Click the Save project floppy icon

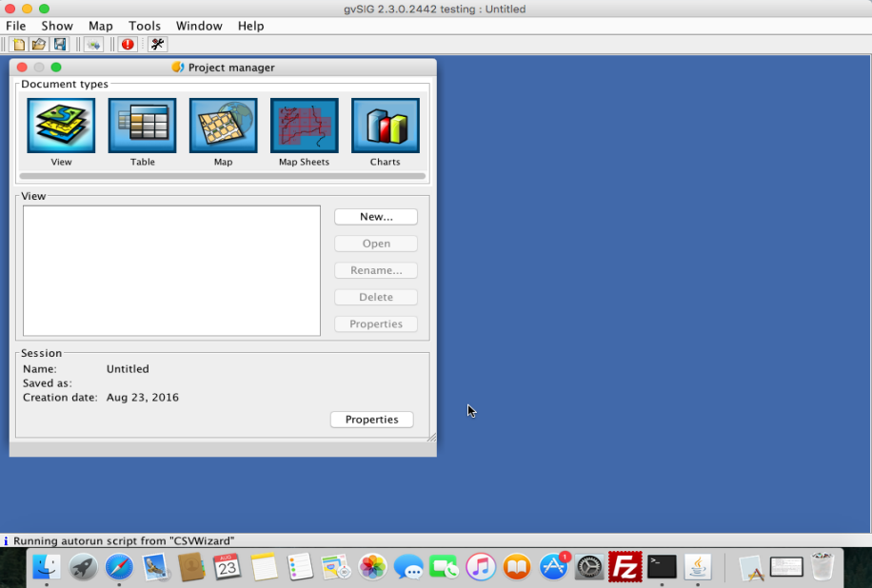tap(59, 45)
